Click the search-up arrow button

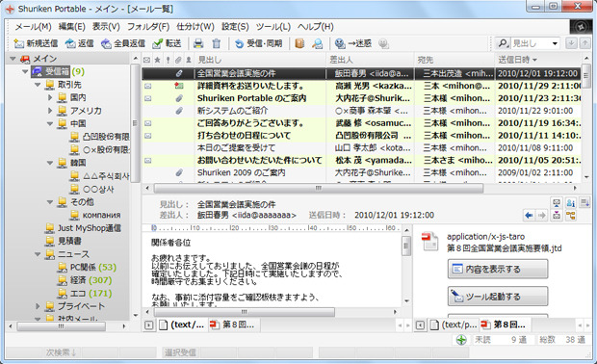(x=584, y=43)
